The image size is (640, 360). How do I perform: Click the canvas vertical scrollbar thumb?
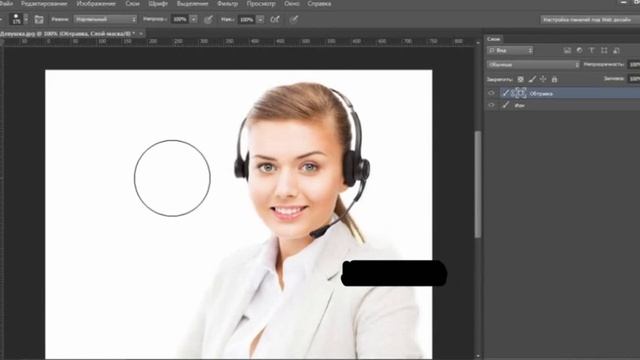click(478, 184)
